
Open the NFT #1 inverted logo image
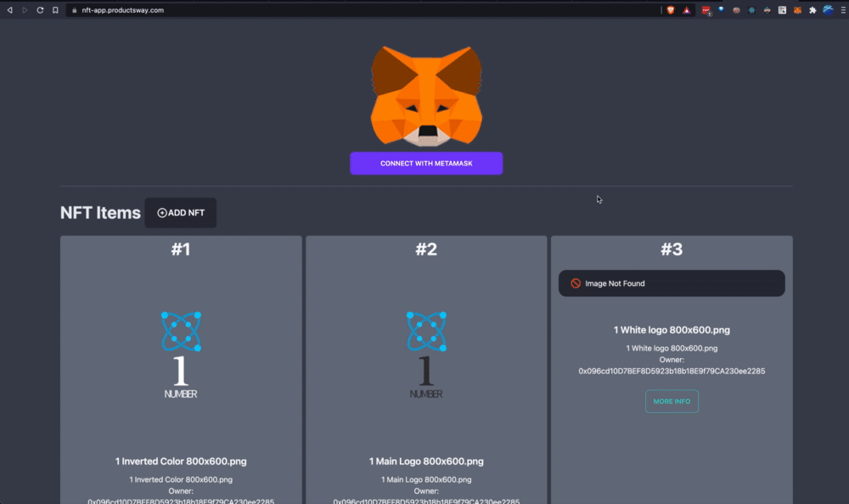pos(181,356)
